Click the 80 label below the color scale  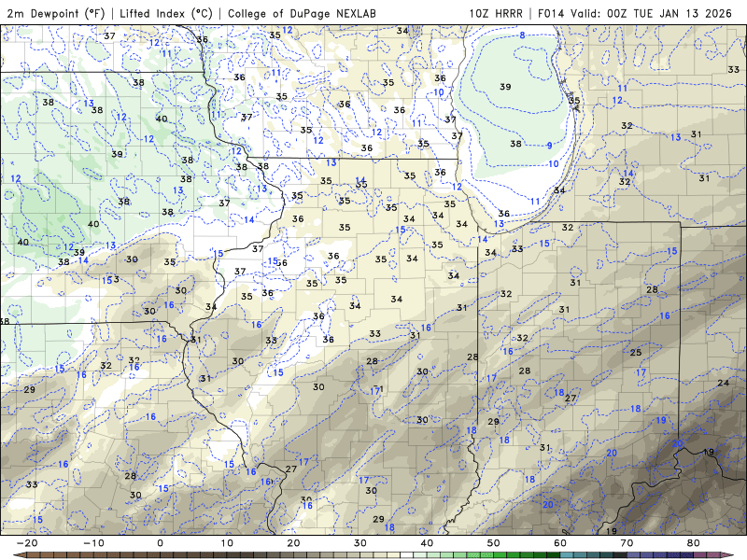point(694,543)
